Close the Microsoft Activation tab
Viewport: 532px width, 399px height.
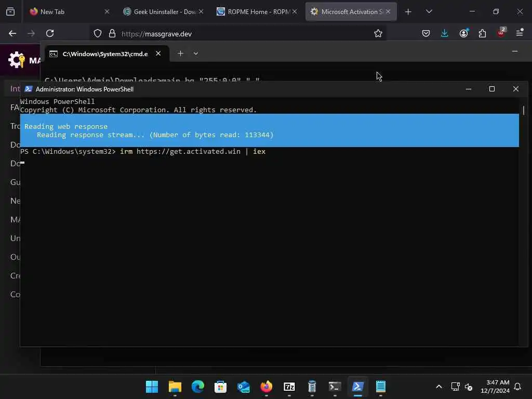(388, 11)
